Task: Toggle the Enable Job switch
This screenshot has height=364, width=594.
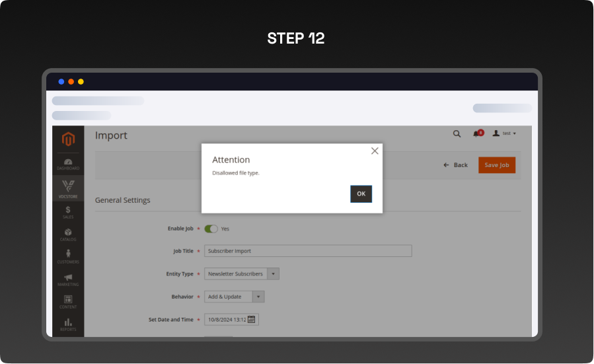Action: (211, 229)
